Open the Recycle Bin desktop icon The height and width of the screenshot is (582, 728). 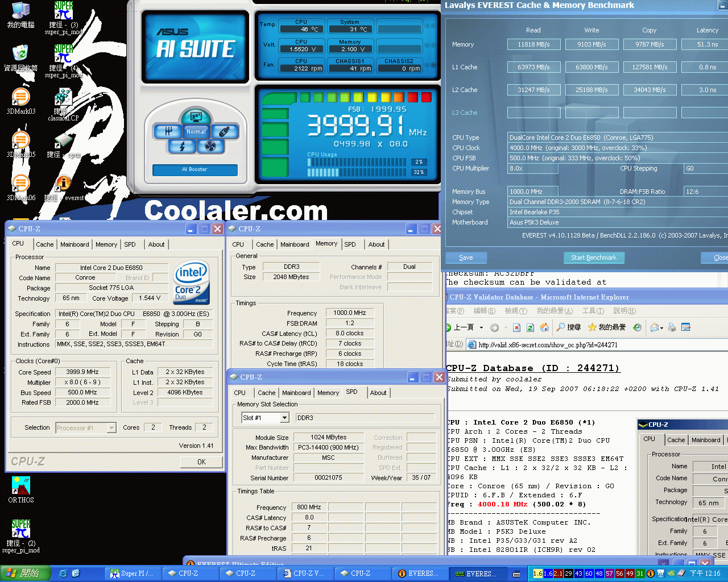coord(21,57)
